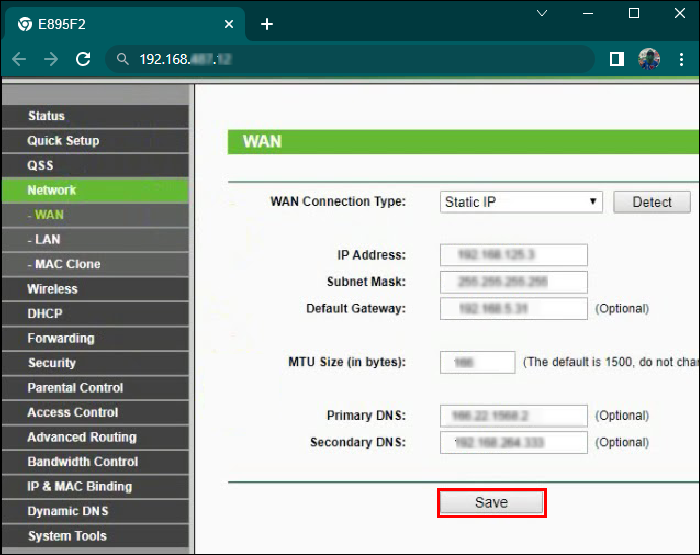
Task: Open the Chrome profile avatar
Action: click(649, 59)
